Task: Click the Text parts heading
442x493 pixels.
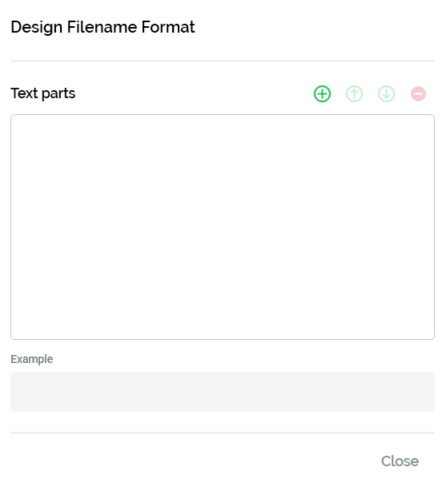Action: pos(43,93)
